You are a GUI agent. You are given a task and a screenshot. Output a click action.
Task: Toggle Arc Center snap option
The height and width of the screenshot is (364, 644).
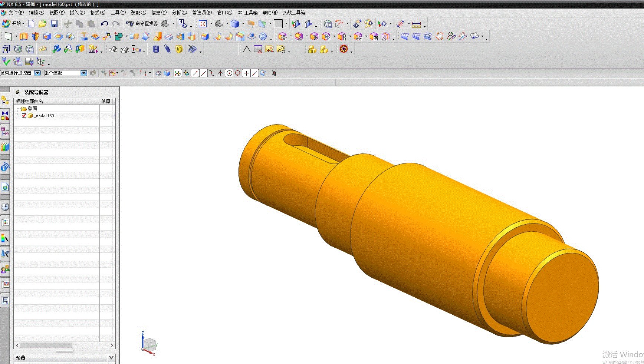[229, 73]
